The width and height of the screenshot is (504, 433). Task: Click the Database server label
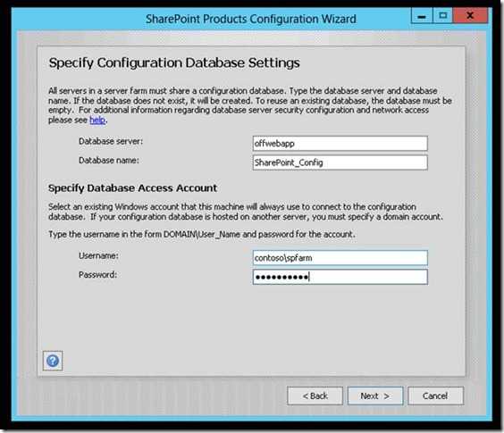(x=111, y=141)
